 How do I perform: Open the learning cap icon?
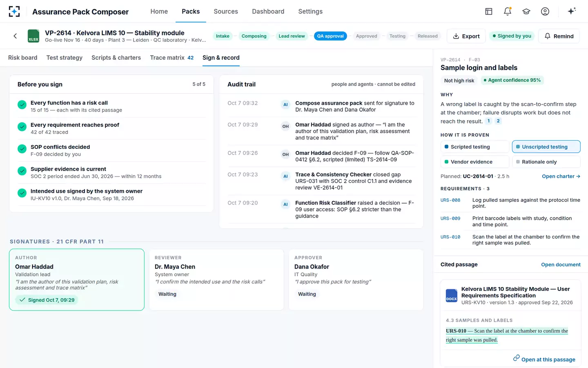point(526,11)
